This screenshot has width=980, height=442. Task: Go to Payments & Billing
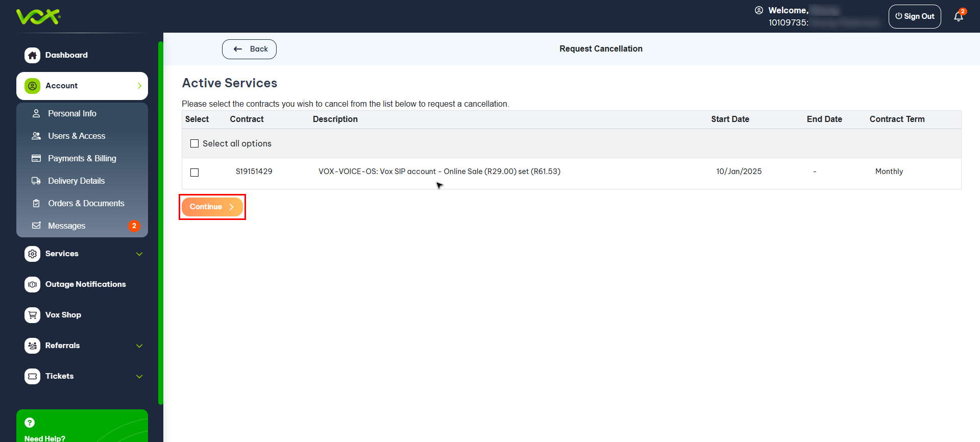[82, 158]
